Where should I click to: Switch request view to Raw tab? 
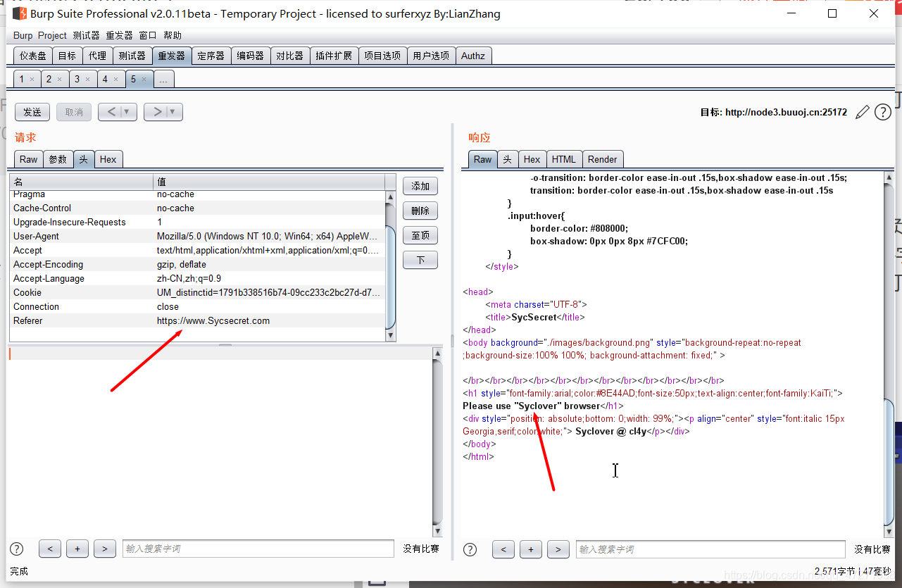(29, 159)
